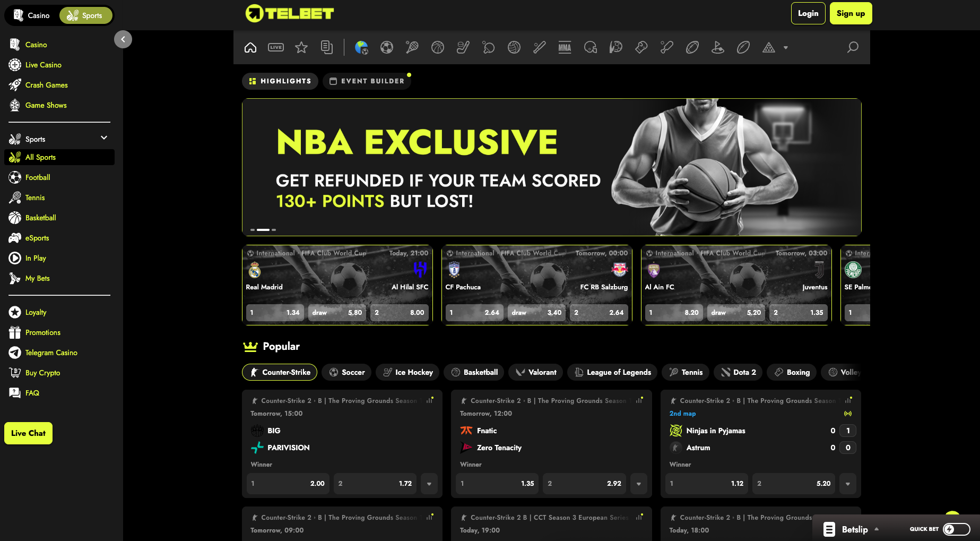Select Soccer popular filter

(x=346, y=372)
